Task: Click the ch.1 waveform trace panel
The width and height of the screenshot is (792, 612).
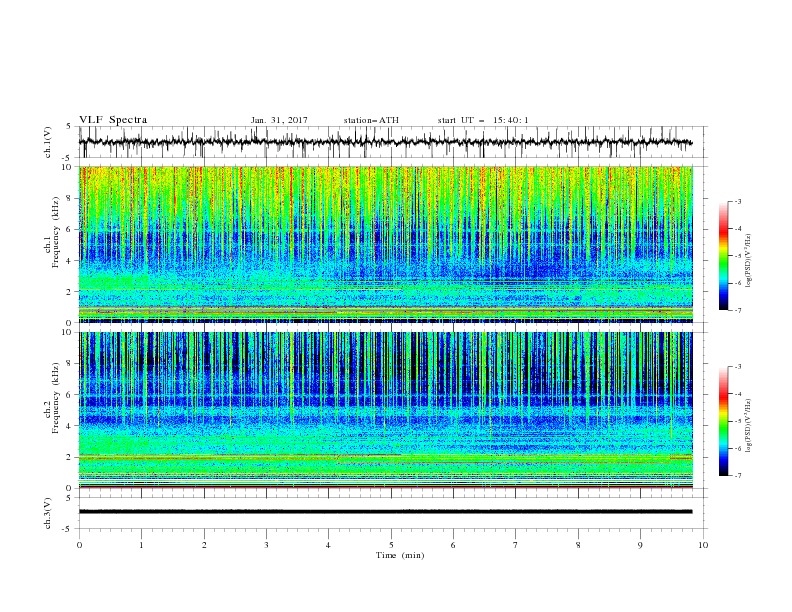Action: pos(392,142)
